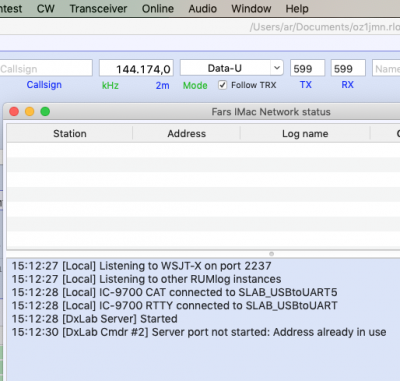The width and height of the screenshot is (400, 381).
Task: Click the Callsign input field
Action: click(46, 68)
